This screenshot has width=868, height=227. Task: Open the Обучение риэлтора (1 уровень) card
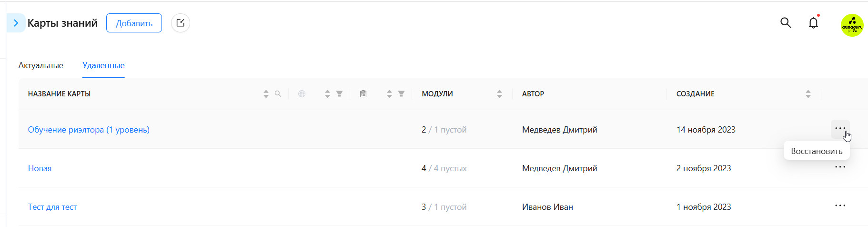coord(89,130)
